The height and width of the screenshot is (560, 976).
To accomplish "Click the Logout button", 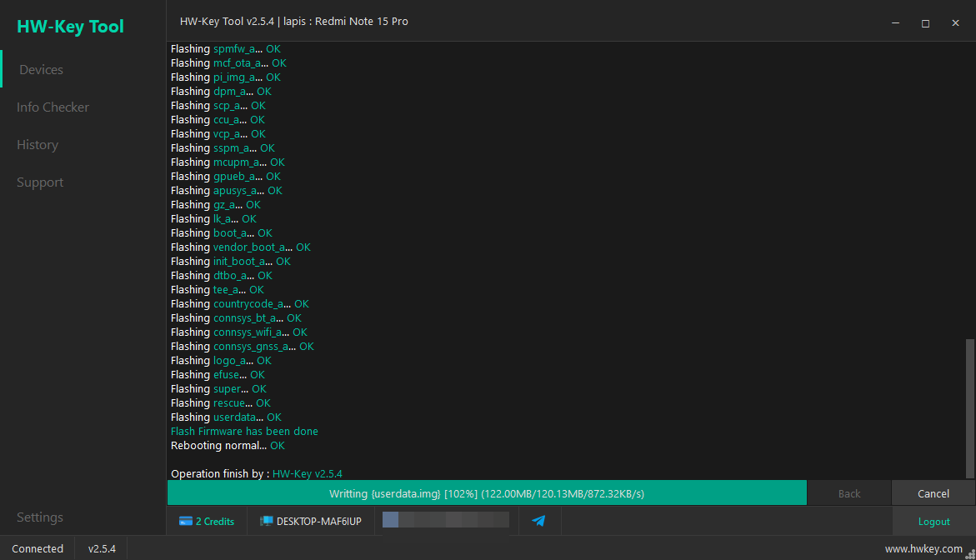I will (x=933, y=522).
